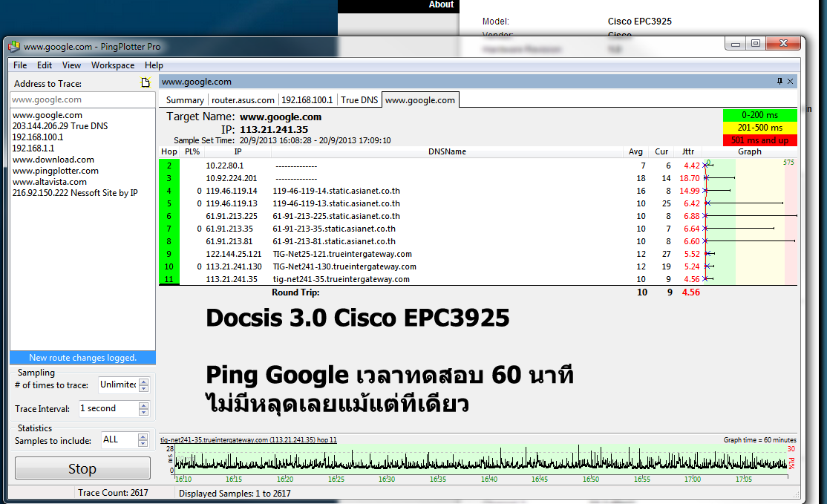The image size is (827, 504).
Task: Select hop 11 row 113.21.241.35
Action: [478, 279]
